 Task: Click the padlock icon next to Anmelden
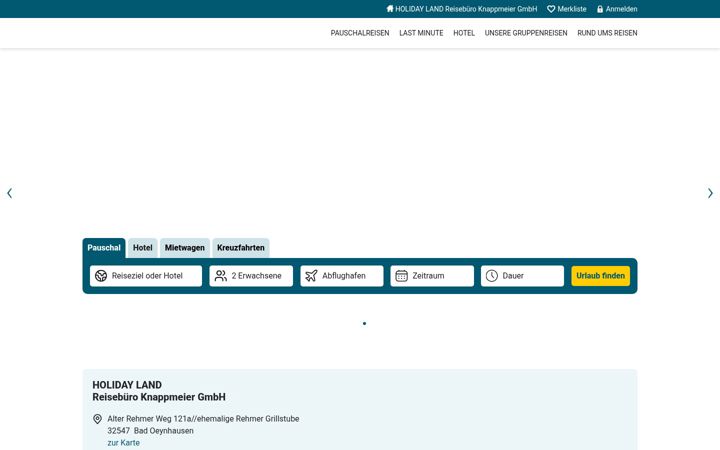600,9
